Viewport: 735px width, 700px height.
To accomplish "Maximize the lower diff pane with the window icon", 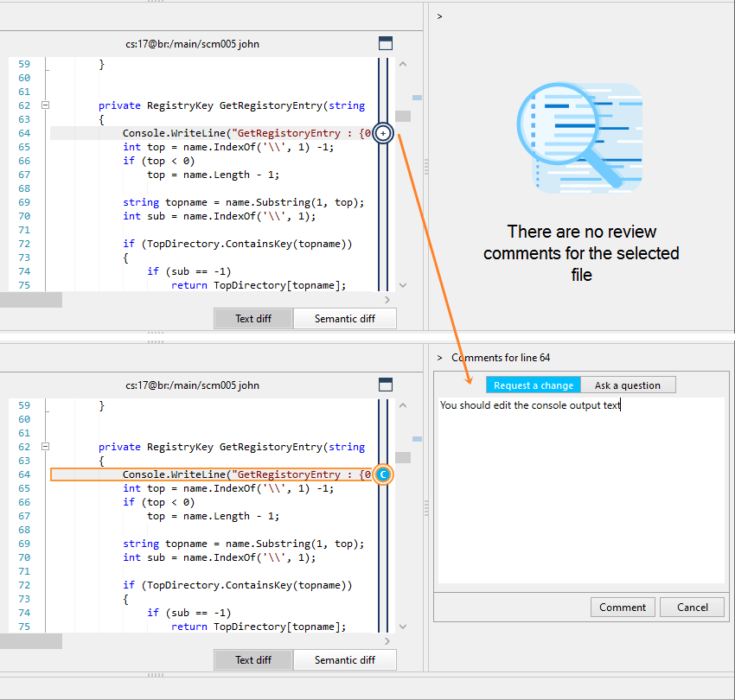I will point(386,385).
